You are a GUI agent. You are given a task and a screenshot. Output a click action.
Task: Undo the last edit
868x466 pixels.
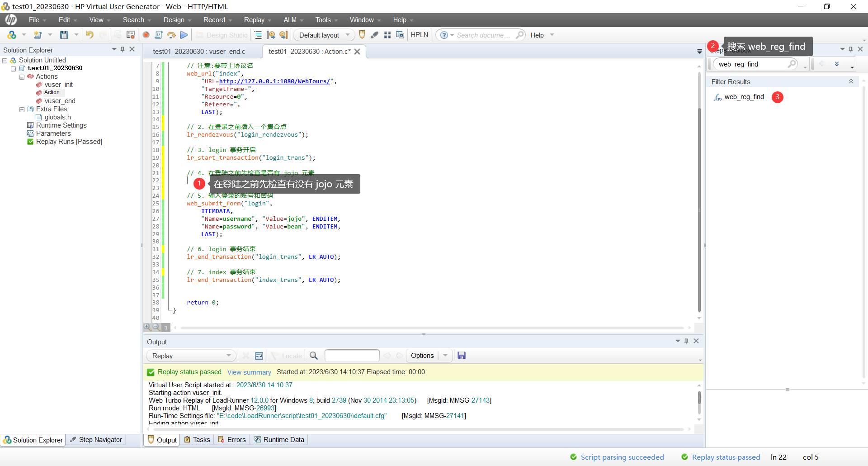[x=90, y=35]
